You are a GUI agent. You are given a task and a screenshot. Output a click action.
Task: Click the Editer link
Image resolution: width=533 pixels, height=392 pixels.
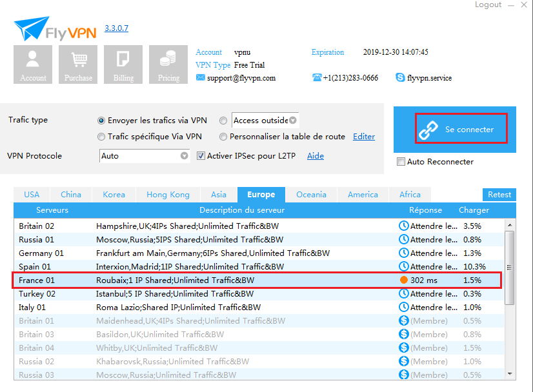pyautogui.click(x=364, y=137)
